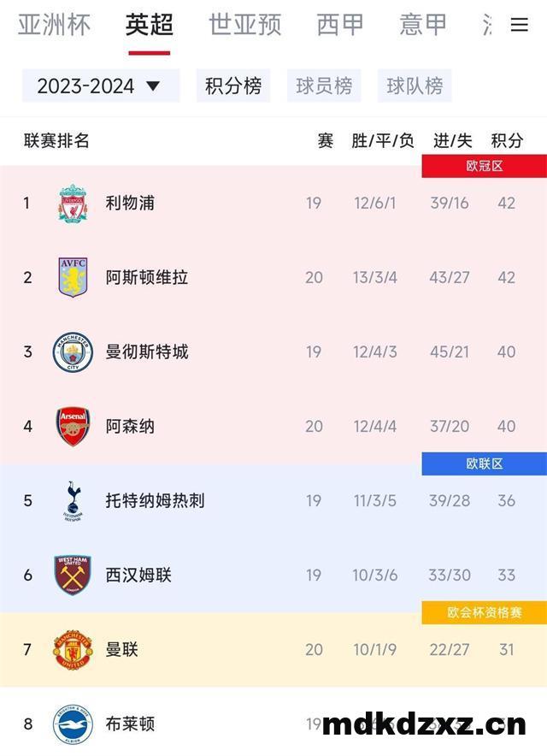Tap the Aston Villa AVFC crest
Screen dimensions: 547x756
(x=73, y=277)
